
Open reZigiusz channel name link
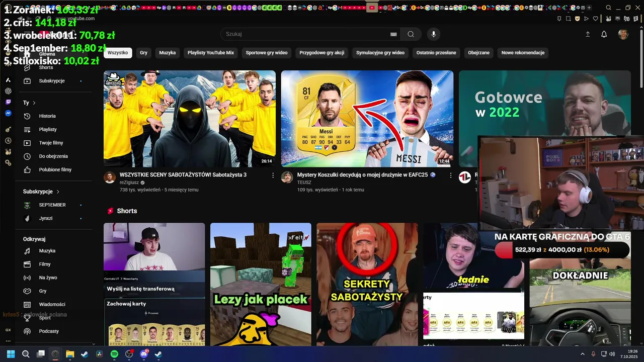(x=128, y=183)
